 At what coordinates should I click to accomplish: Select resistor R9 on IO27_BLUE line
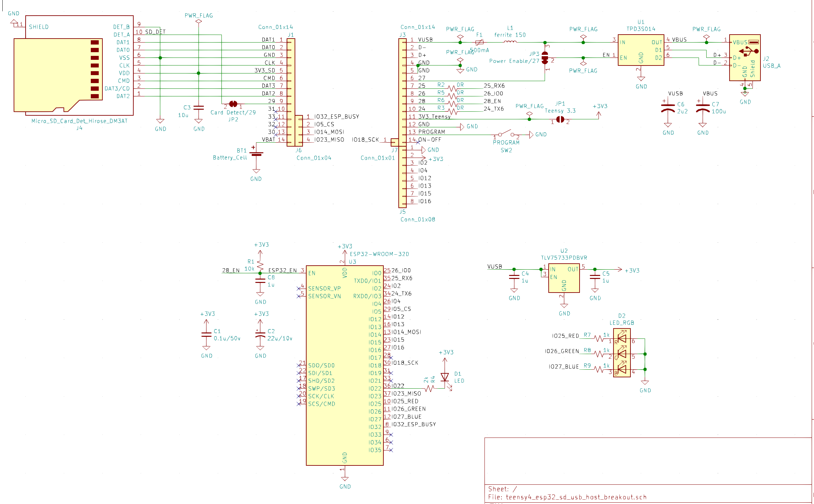pos(599,369)
